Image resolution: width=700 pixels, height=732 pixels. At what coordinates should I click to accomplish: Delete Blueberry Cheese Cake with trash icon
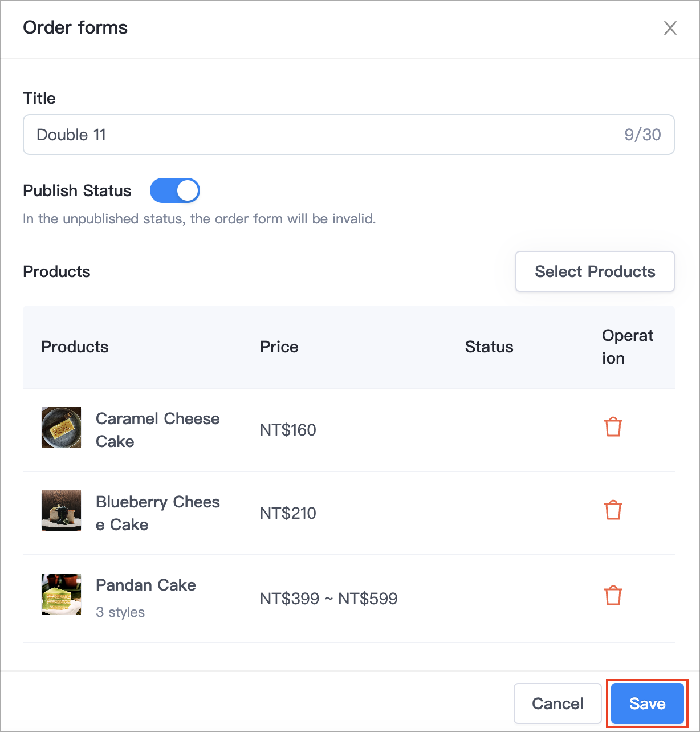coord(613,510)
